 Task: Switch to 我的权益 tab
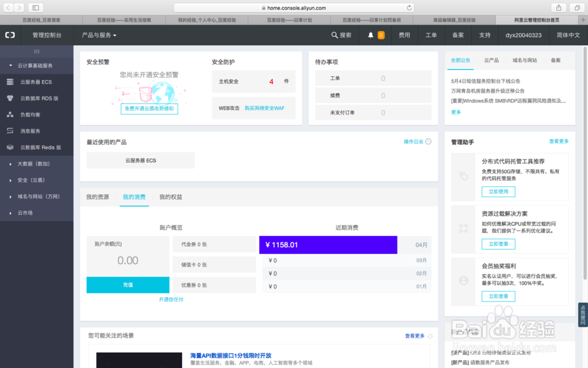coord(171,197)
